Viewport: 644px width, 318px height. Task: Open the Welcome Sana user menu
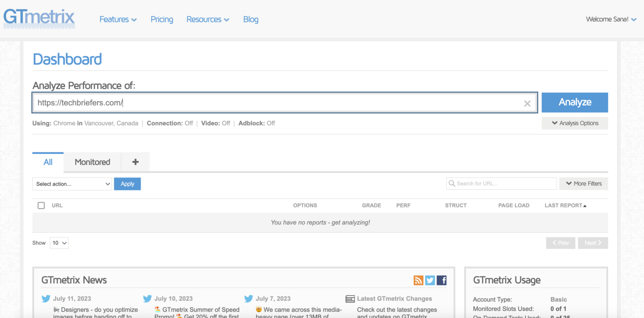pyautogui.click(x=611, y=19)
